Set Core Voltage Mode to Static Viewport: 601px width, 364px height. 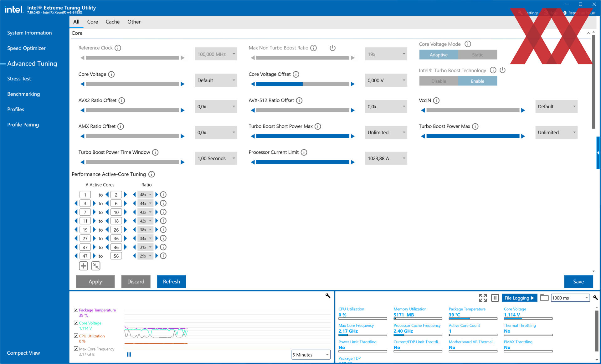[x=478, y=55]
